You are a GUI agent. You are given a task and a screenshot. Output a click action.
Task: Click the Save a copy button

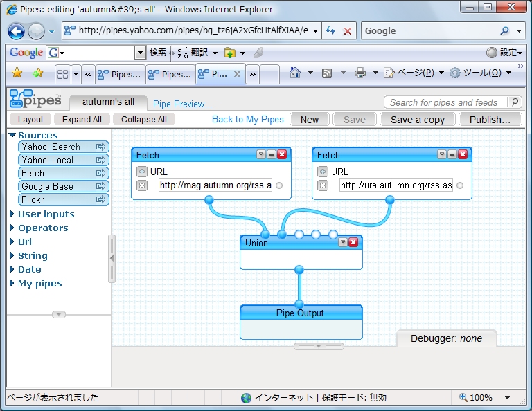click(417, 119)
